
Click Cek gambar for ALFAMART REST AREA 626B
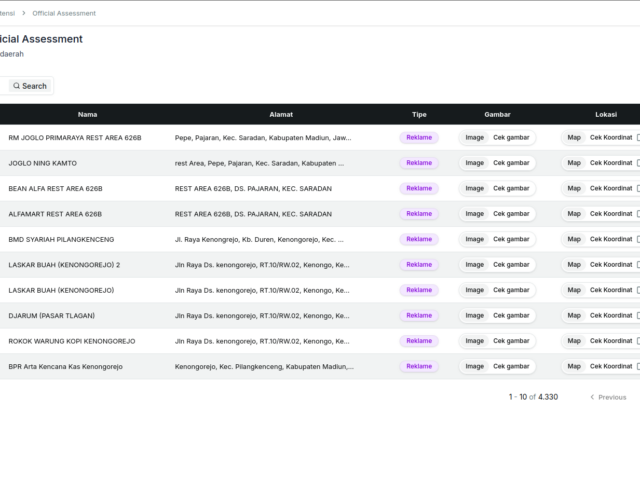click(x=511, y=214)
